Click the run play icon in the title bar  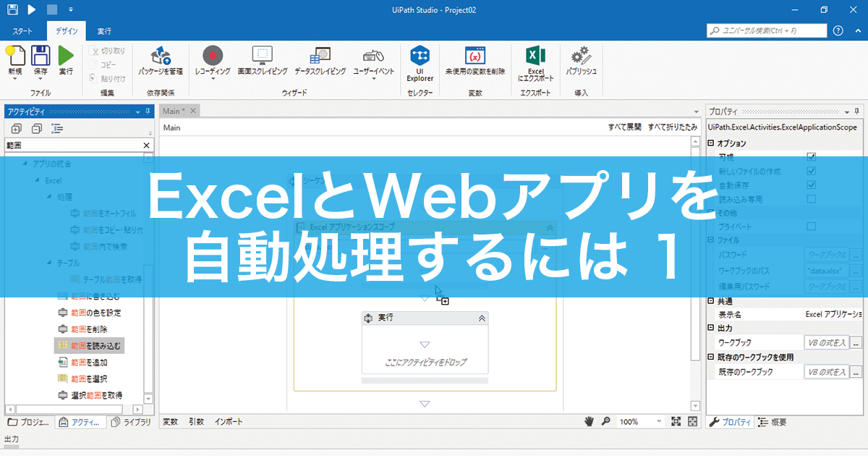click(x=32, y=9)
